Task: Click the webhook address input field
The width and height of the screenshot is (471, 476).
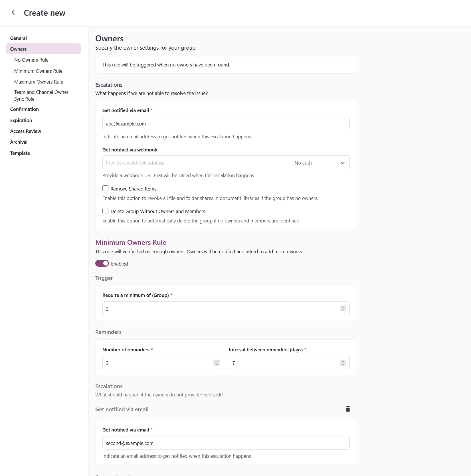Action: [x=196, y=162]
